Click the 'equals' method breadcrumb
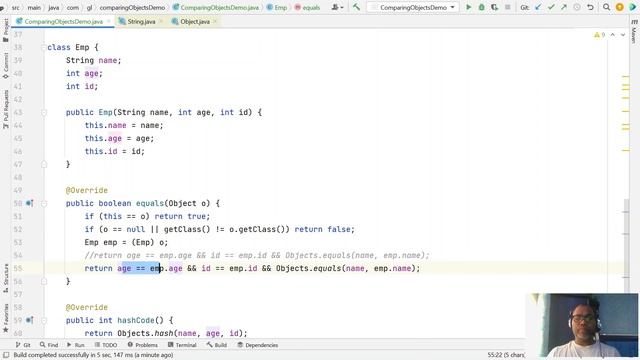640x360 pixels. (x=307, y=7)
